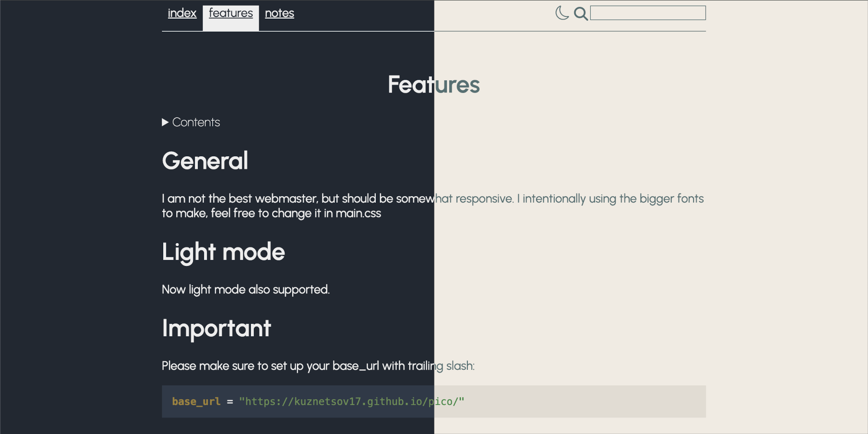The image size is (868, 434).
Task: Click the Important section heading
Action: coord(216,329)
